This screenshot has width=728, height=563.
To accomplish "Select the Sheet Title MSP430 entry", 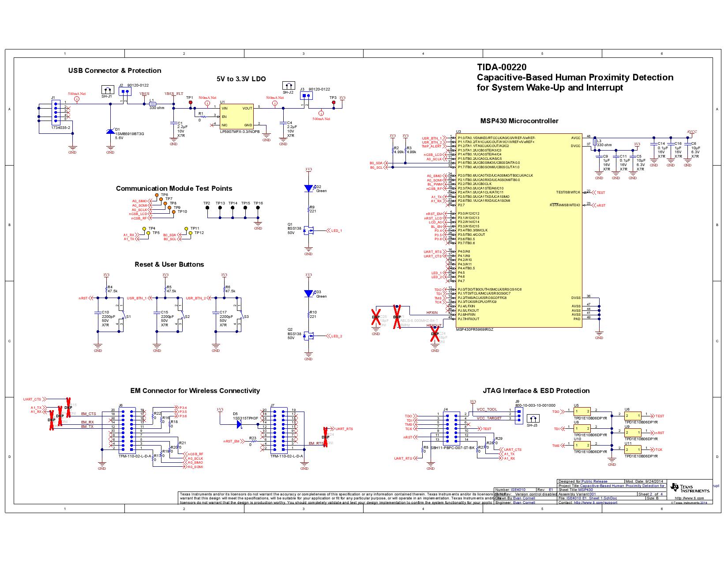I will 585,489.
